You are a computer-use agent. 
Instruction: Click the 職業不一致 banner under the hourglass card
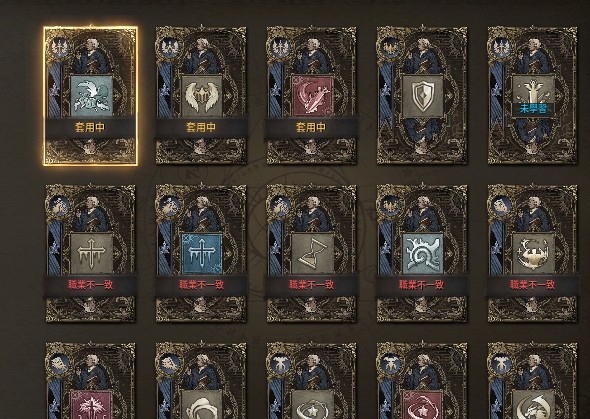(x=311, y=284)
